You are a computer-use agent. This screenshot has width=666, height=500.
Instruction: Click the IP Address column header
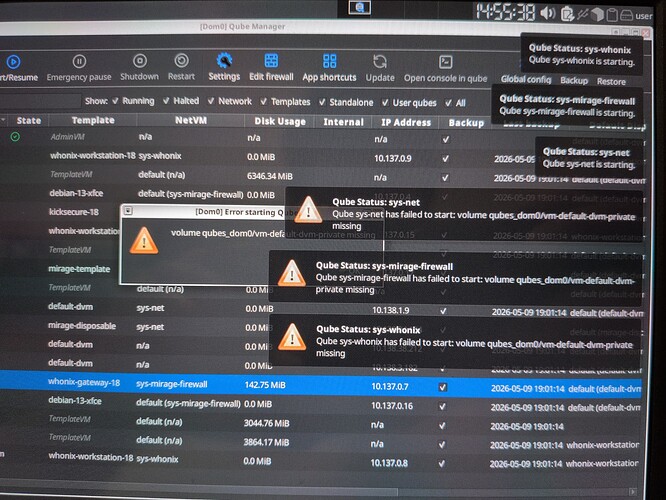pos(406,122)
